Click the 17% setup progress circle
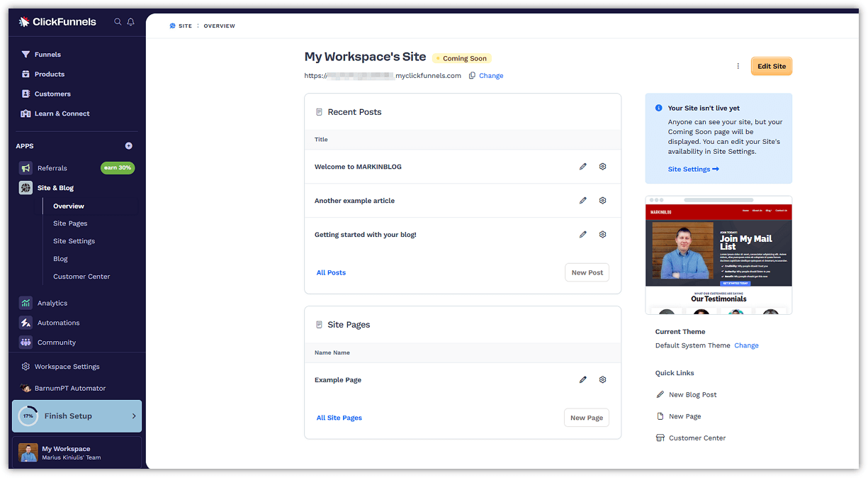The height and width of the screenshot is (478, 868). coord(28,416)
